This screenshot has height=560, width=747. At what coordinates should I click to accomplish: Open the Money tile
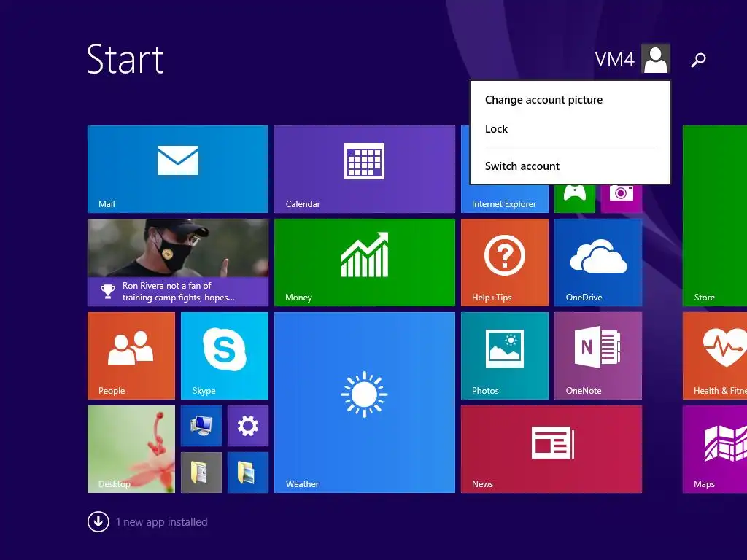[x=365, y=262]
